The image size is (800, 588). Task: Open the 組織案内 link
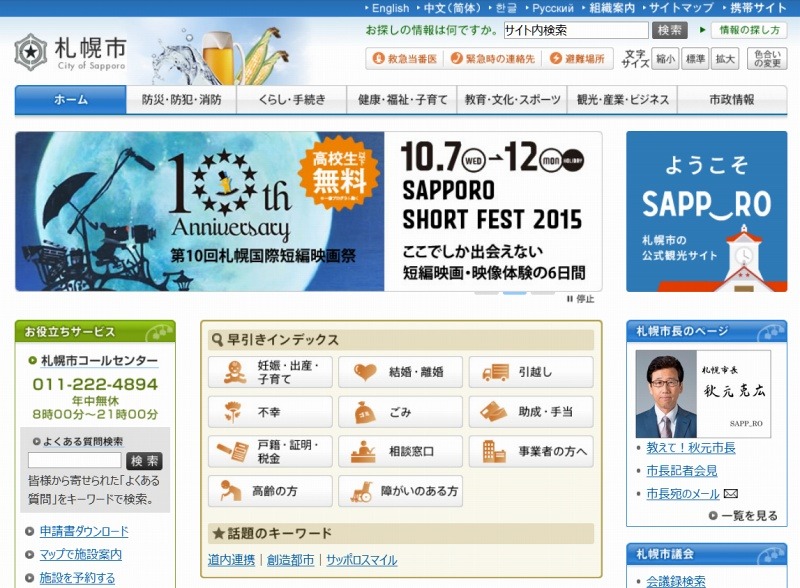click(x=612, y=8)
